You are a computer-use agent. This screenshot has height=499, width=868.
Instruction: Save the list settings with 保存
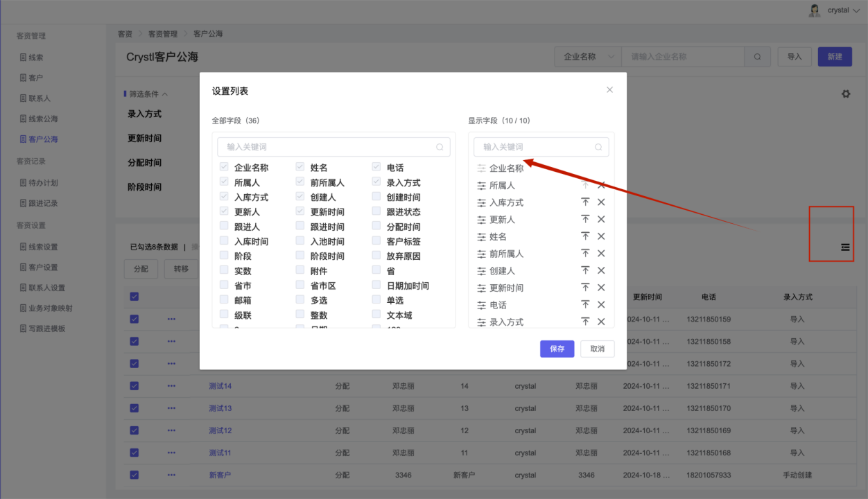click(557, 349)
